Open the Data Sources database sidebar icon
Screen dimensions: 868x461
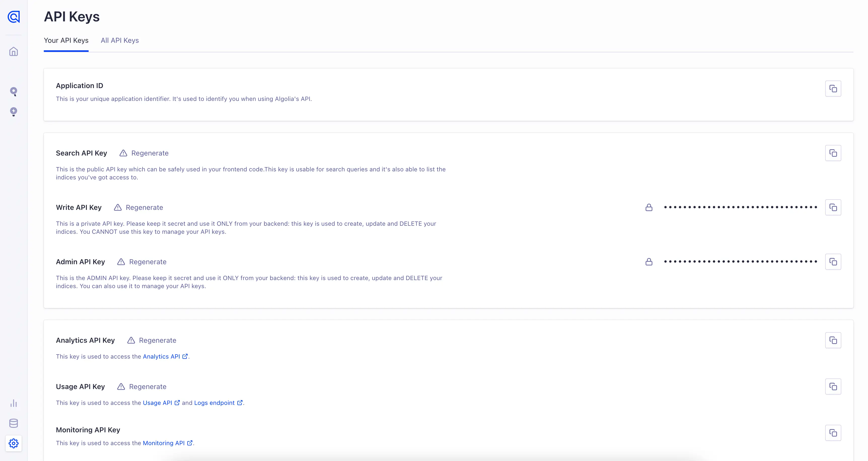coord(14,423)
